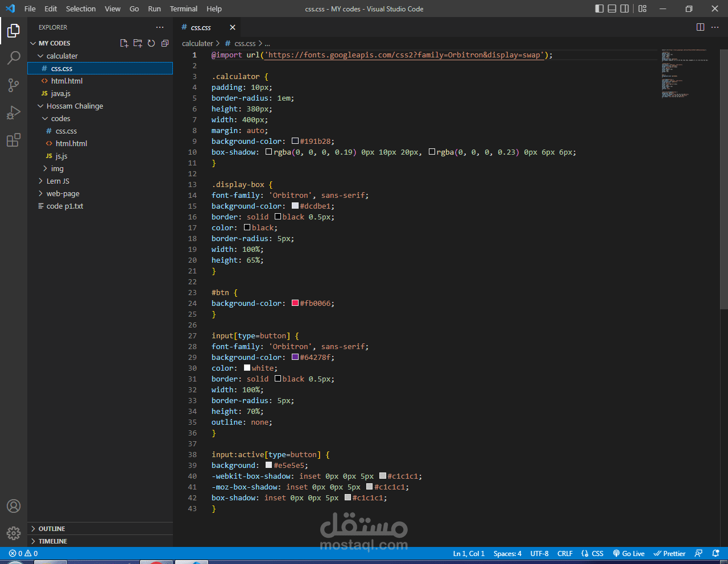Open the Edit menu
The image size is (728, 564).
click(x=51, y=9)
